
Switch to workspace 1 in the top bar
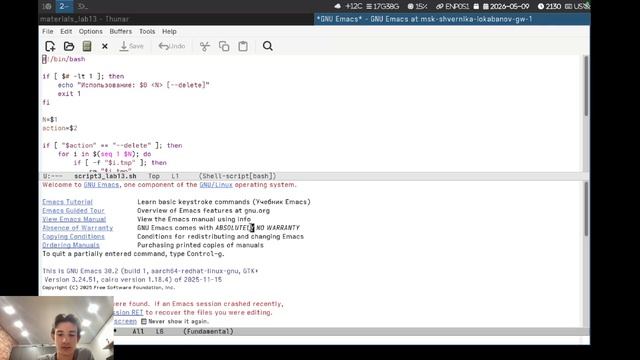47,6
